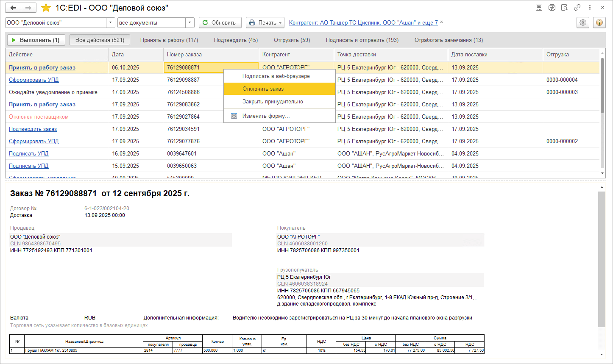Expand the "все документы" filter dropdown
The width and height of the screenshot is (613, 364).
pyautogui.click(x=190, y=23)
